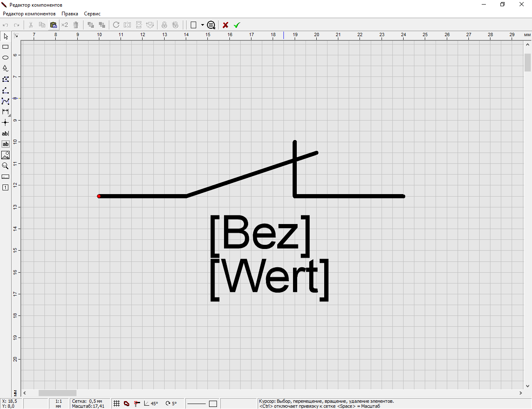Select the Text tool (ab|)

click(x=5, y=133)
